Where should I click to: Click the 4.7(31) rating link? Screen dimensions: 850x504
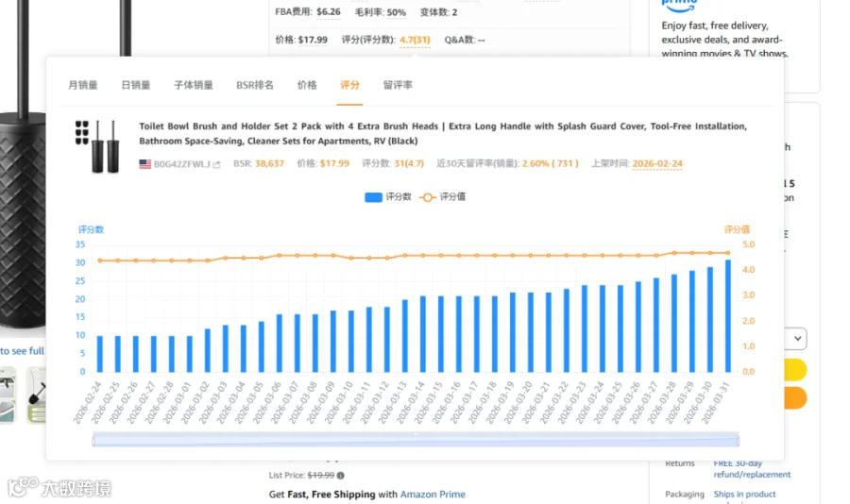[x=415, y=40]
